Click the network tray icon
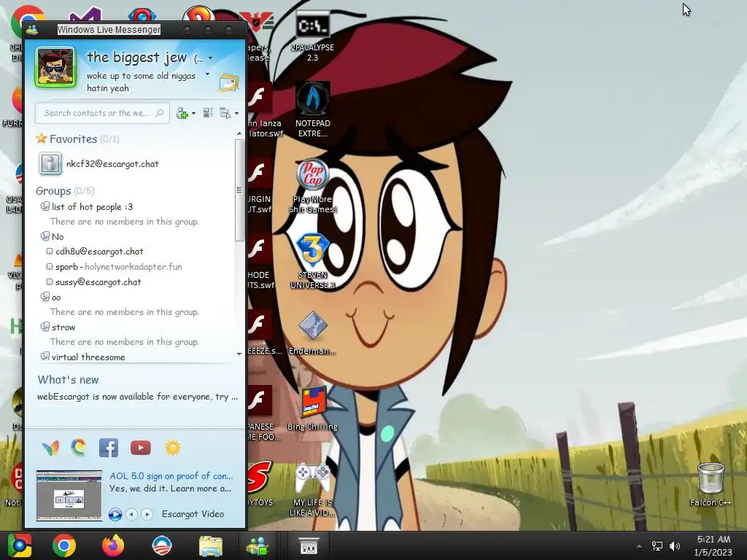Screen dimensions: 747x560 pyautogui.click(x=657, y=546)
